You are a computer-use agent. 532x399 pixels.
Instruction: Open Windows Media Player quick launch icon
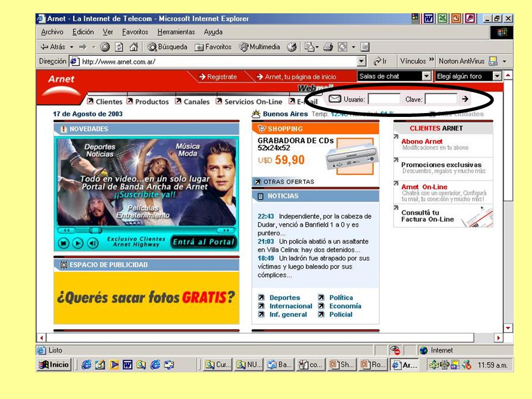pyautogui.click(x=114, y=365)
